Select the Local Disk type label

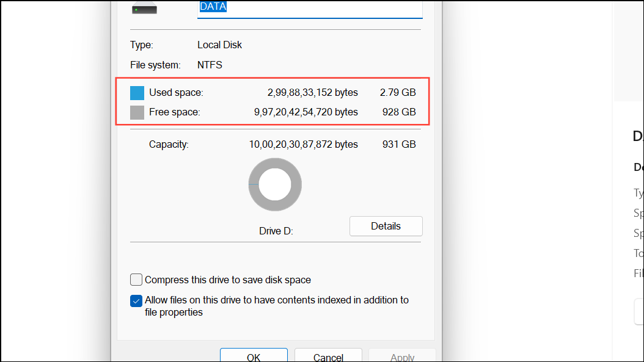coord(219,45)
